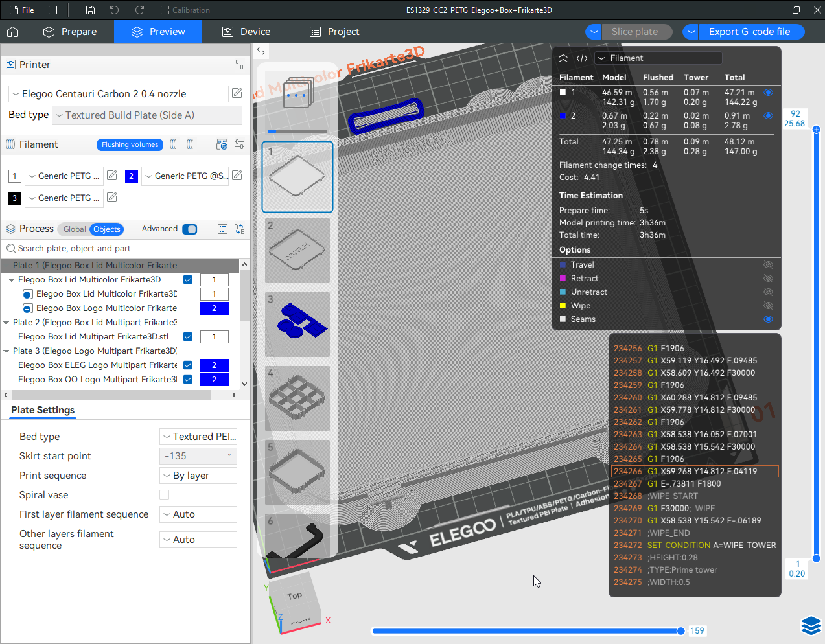The height and width of the screenshot is (644, 825).
Task: Click the Home icon in top bar
Action: click(13, 32)
